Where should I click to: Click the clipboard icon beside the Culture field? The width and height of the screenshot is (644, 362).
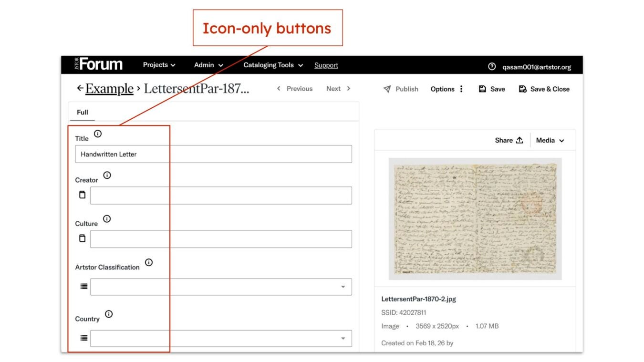(82, 238)
